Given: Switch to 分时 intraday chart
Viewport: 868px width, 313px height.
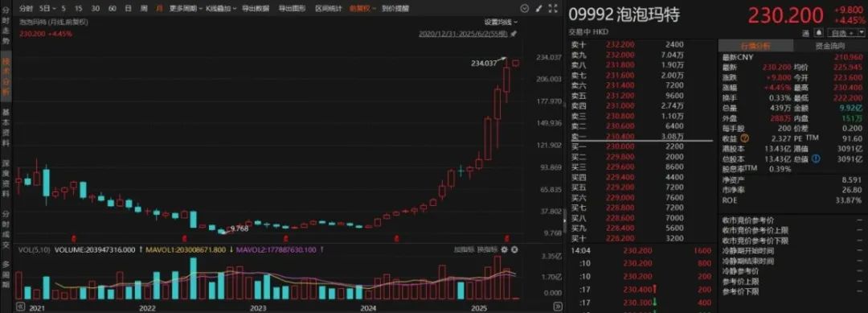Looking at the screenshot, I should pyautogui.click(x=26, y=9).
